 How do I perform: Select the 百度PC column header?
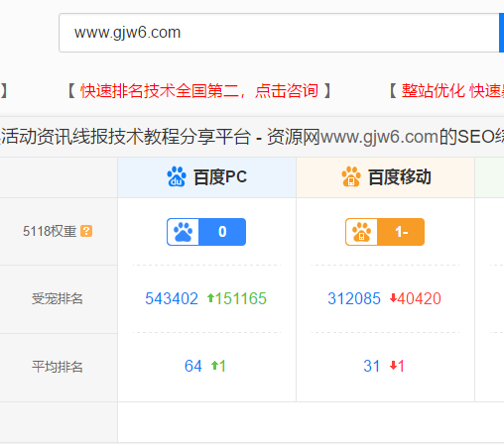pyautogui.click(x=206, y=177)
